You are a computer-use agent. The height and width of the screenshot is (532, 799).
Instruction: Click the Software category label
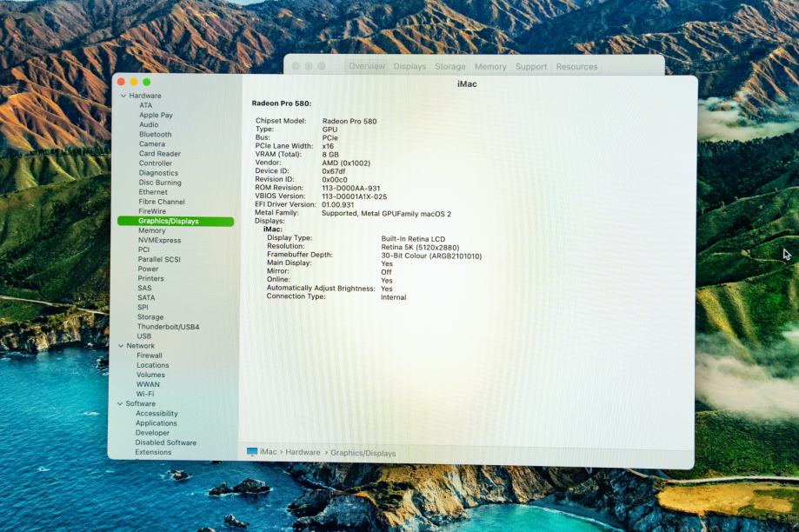coord(141,403)
